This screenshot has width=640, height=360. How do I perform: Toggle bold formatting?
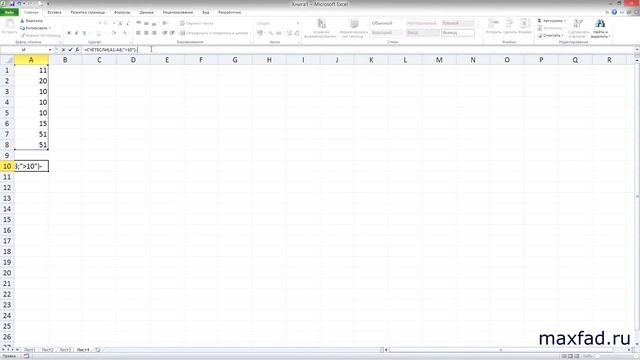[69, 33]
